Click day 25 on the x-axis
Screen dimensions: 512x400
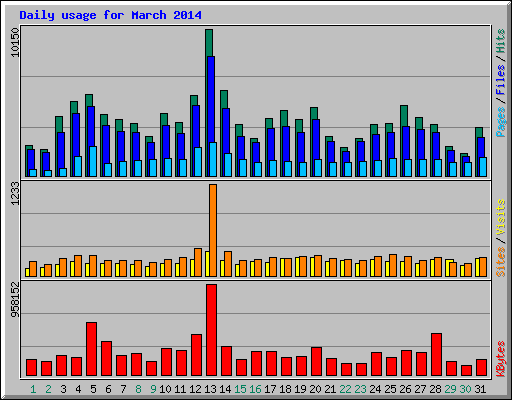pos(390,389)
